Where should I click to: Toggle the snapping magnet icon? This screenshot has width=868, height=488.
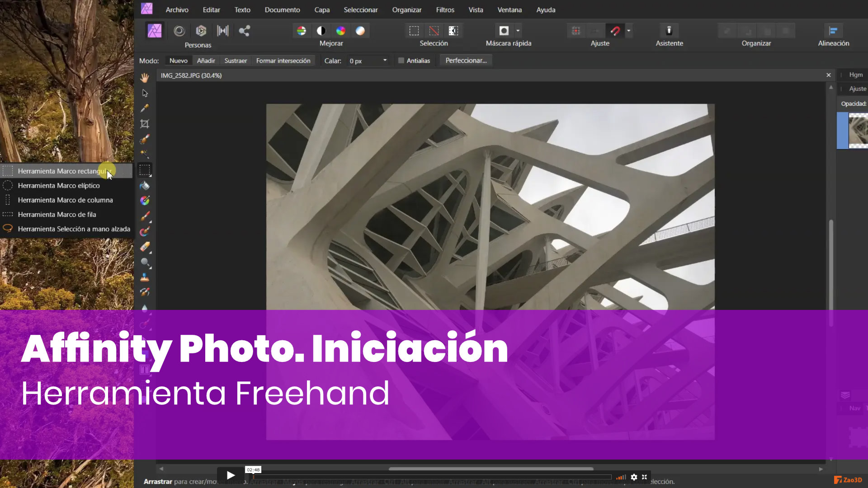(x=615, y=31)
